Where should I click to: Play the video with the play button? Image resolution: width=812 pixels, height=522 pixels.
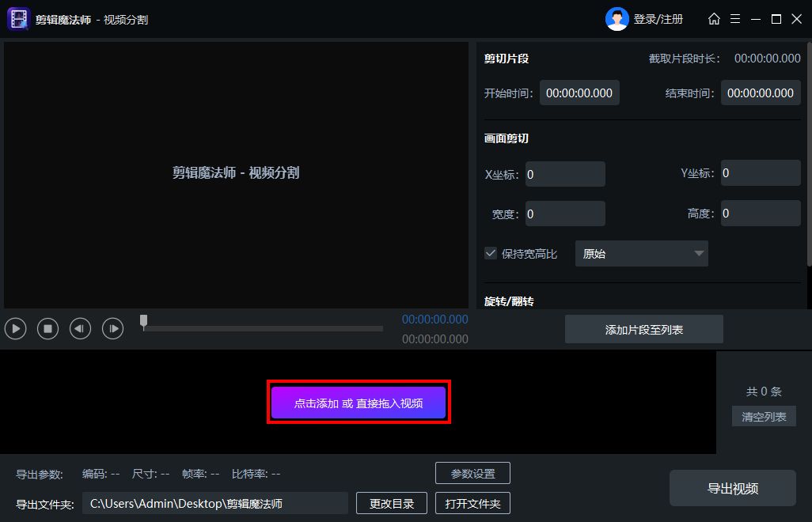point(16,328)
